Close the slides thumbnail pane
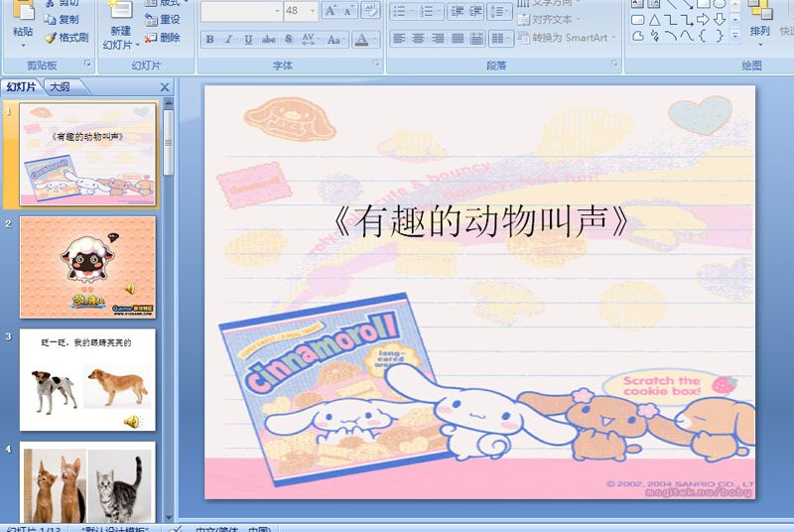This screenshot has height=532, width=794. (165, 87)
